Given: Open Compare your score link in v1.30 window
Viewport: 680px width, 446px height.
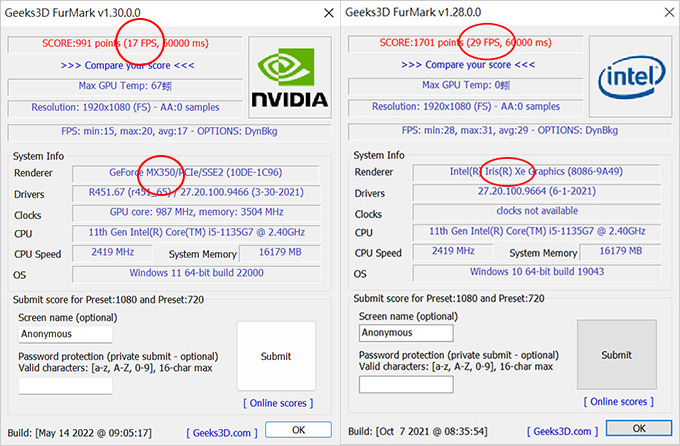Looking at the screenshot, I should (x=128, y=66).
